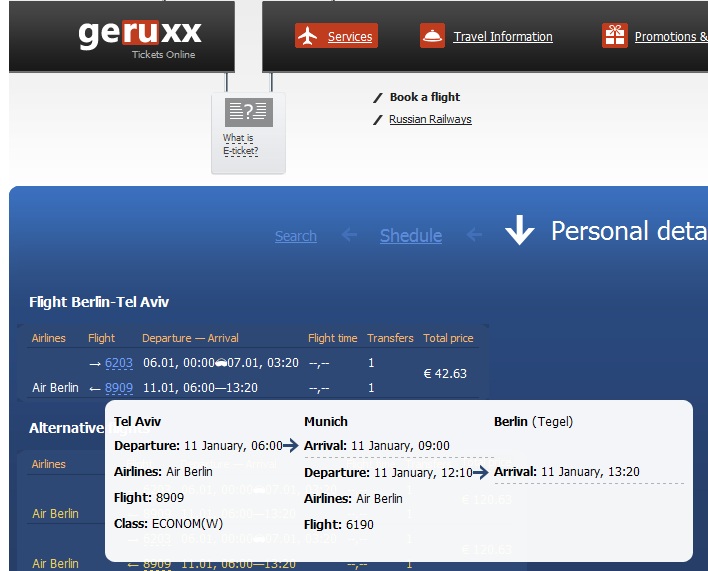The height and width of the screenshot is (571, 708).
Task: Click Arrival: 11 January, 09:00 text
Action: [x=377, y=446]
